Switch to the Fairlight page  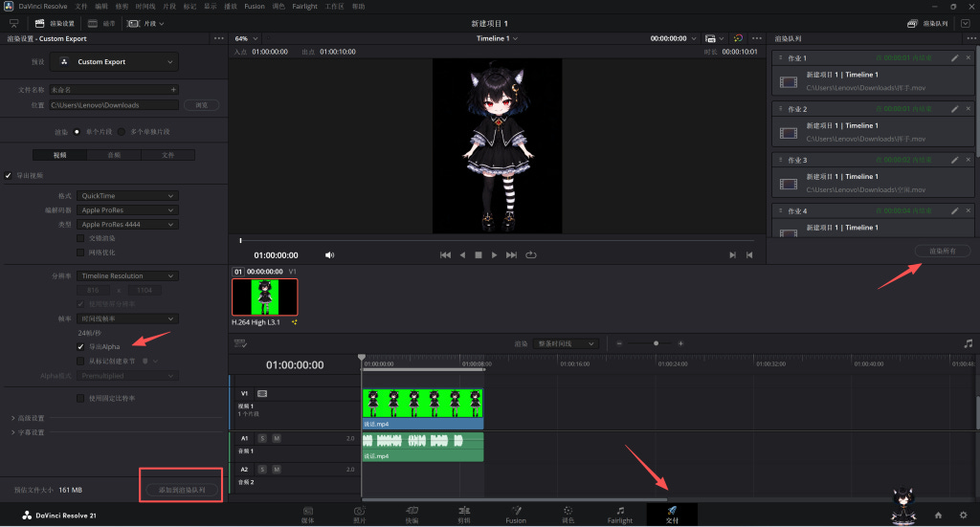pos(619,516)
